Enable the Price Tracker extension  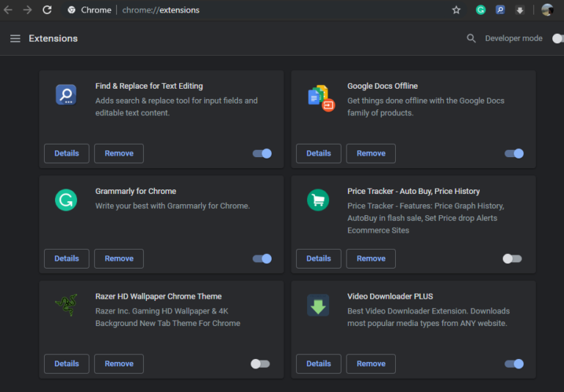tap(512, 258)
